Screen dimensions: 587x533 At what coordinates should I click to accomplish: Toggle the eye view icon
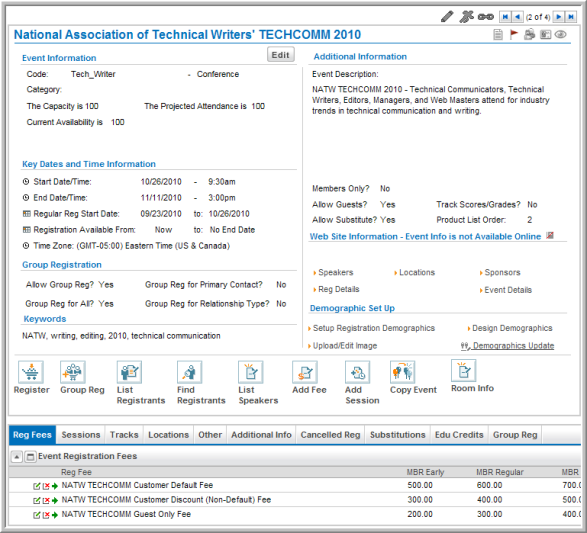560,34
